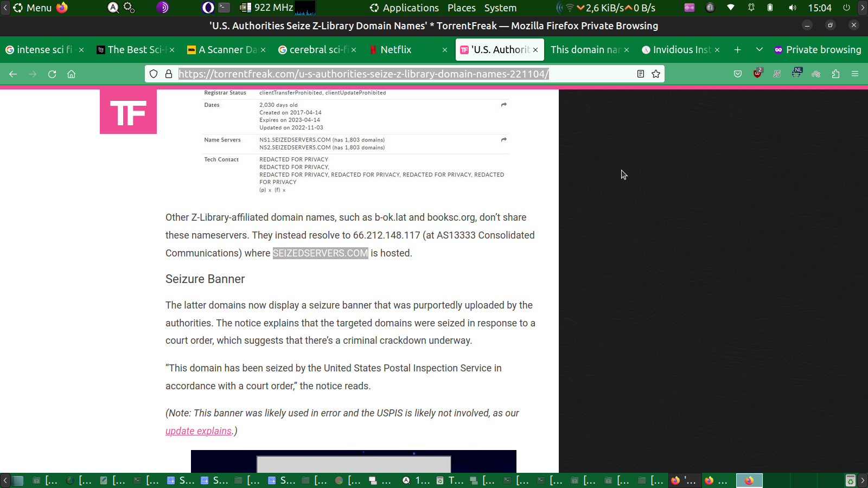The height and width of the screenshot is (488, 868).
Task: Switch to the Netflix tab
Action: [x=408, y=50]
